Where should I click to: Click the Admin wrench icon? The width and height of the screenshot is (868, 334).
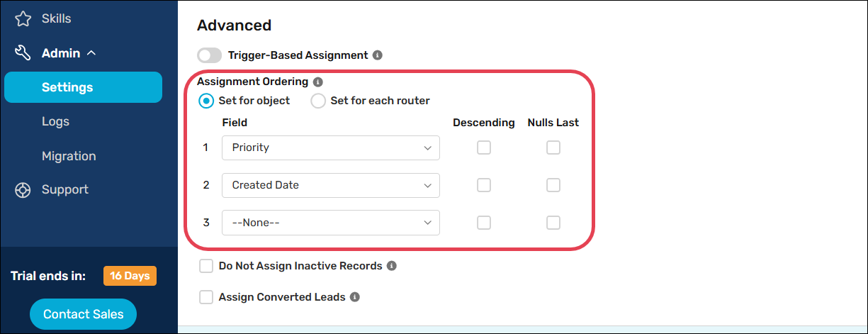[23, 53]
